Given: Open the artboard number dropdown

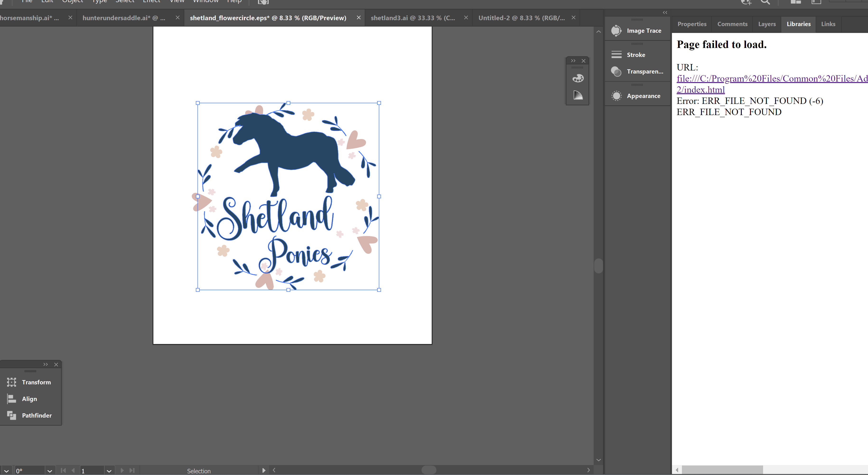Looking at the screenshot, I should 109,471.
